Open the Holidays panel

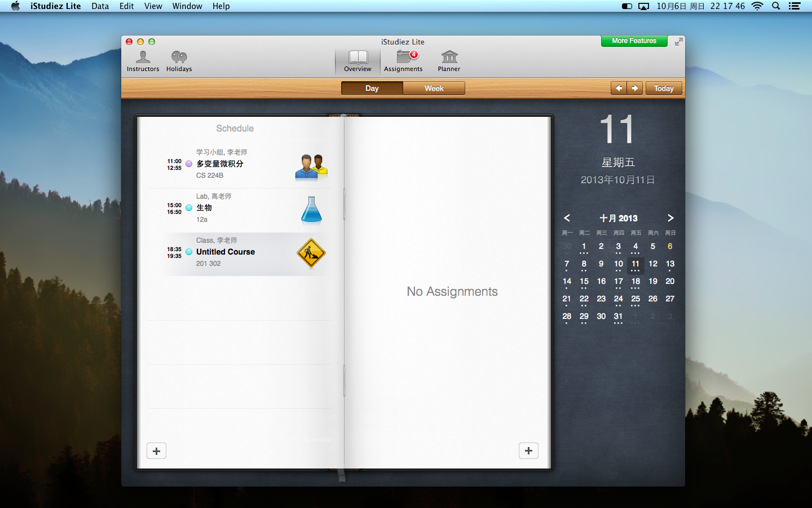179,61
